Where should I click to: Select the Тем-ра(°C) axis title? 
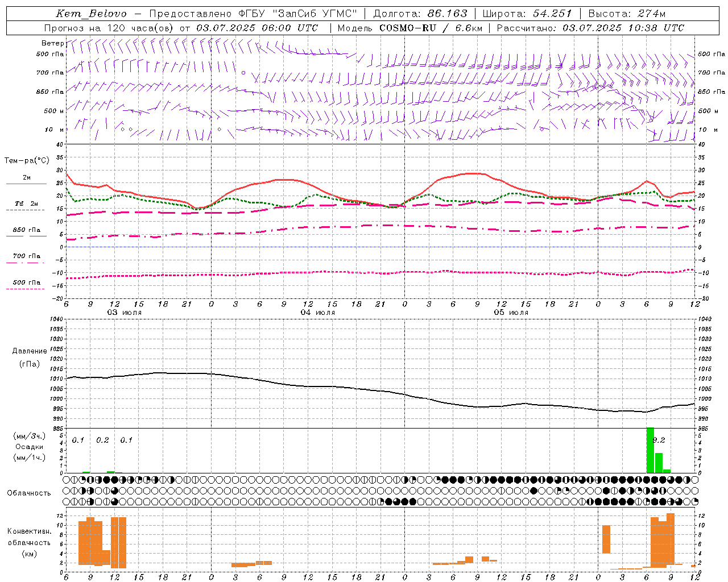coord(27,161)
